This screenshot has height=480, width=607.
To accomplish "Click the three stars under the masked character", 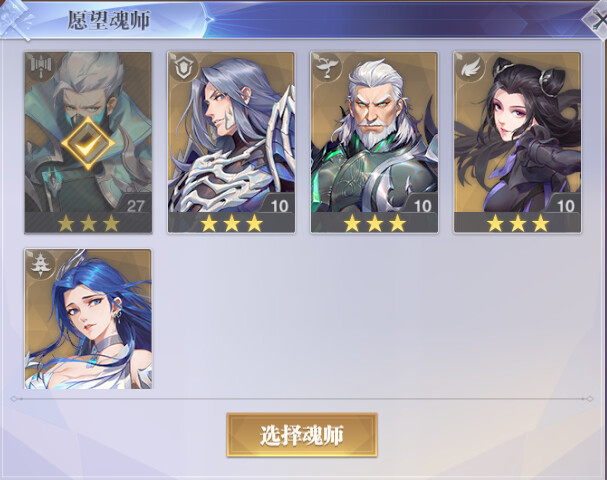I will point(88,223).
